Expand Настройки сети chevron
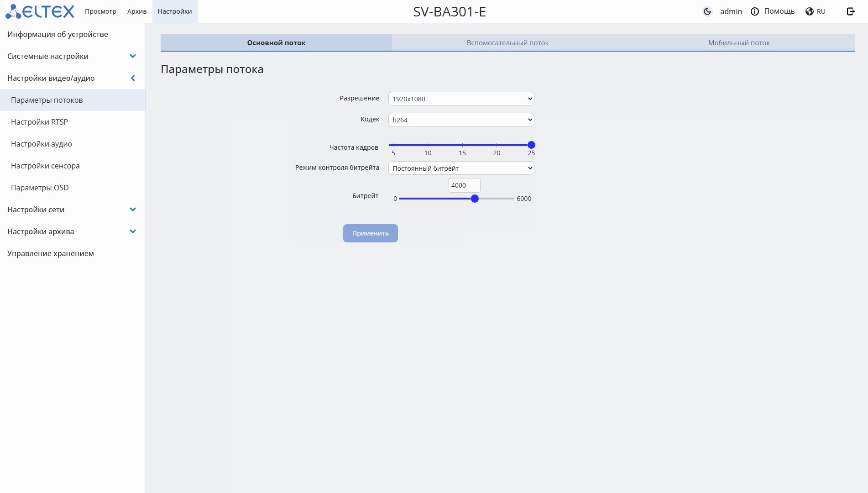Screen dimensions: 868x493 click(x=133, y=210)
